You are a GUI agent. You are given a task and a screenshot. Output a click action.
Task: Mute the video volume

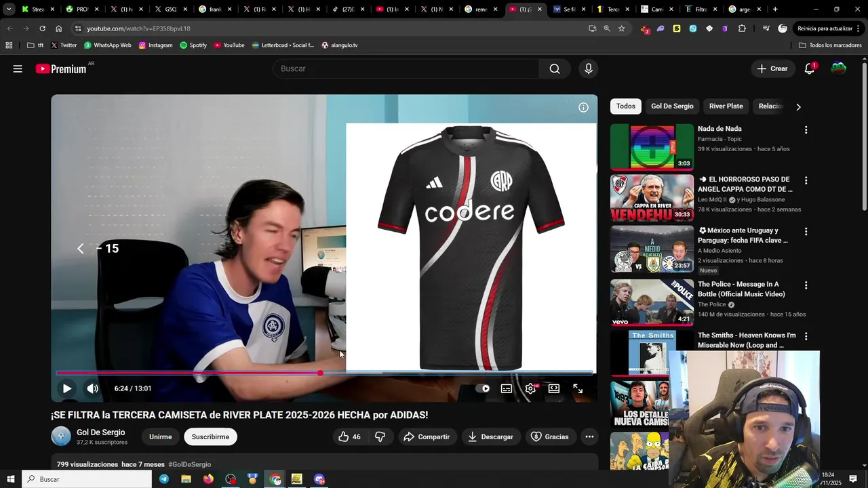(92, 388)
